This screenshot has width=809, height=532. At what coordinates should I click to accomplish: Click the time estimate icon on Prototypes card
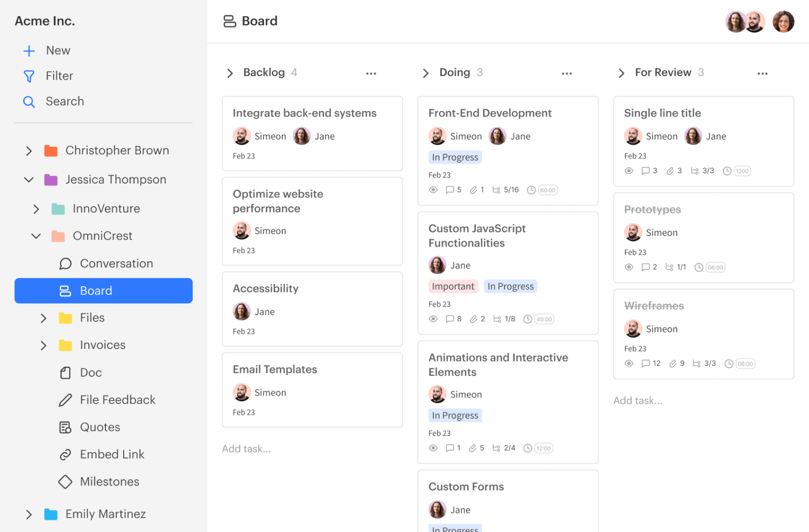[699, 267]
